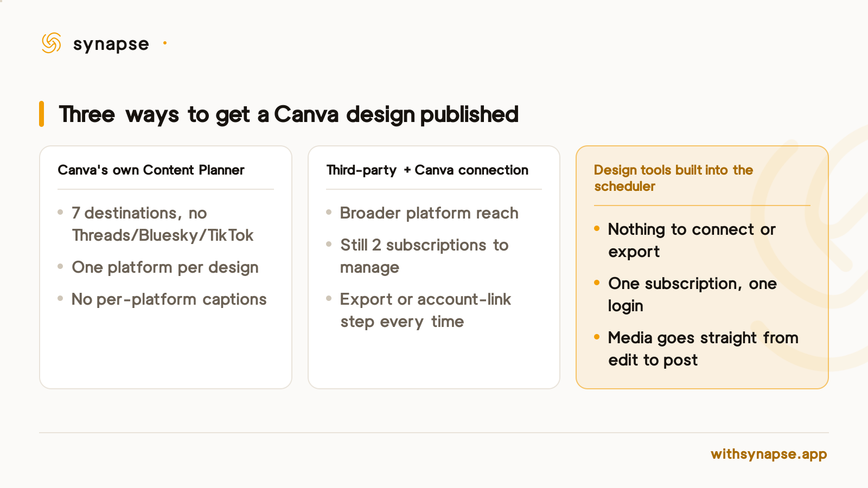Select the "Broader platform reach" bullet
Image resolution: width=868 pixels, height=488 pixels.
pos(429,213)
